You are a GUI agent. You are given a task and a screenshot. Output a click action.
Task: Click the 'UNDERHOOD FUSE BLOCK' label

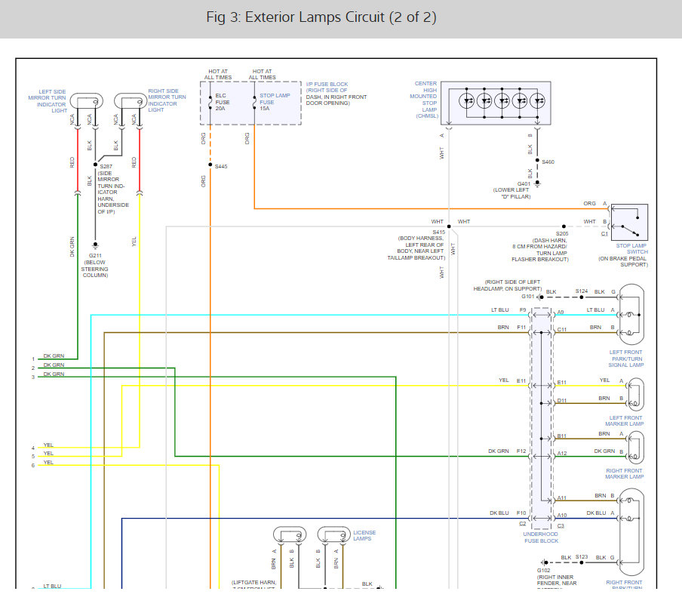point(541,537)
